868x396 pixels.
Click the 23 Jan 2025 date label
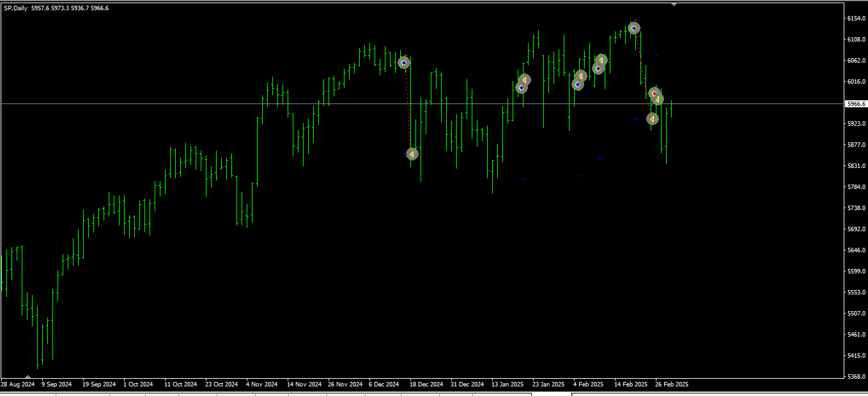(548, 385)
